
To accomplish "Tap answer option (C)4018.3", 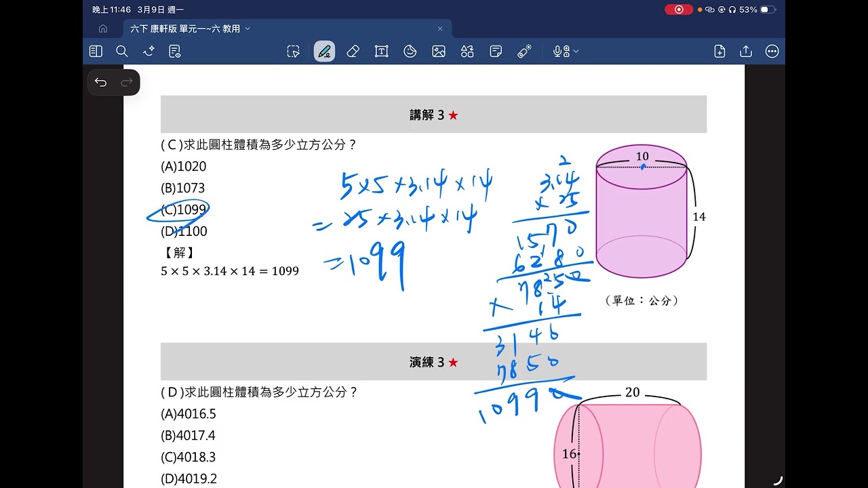I will [x=189, y=457].
